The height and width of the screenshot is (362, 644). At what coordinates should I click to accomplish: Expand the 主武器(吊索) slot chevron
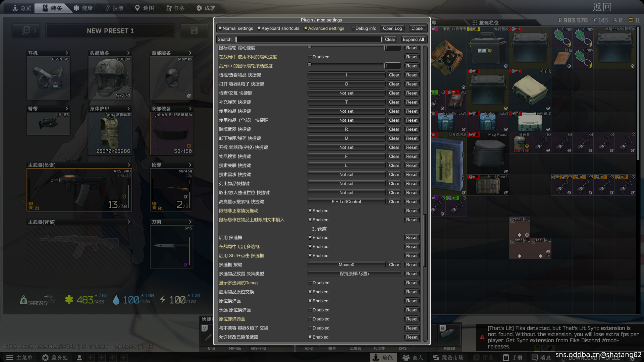pyautogui.click(x=128, y=165)
